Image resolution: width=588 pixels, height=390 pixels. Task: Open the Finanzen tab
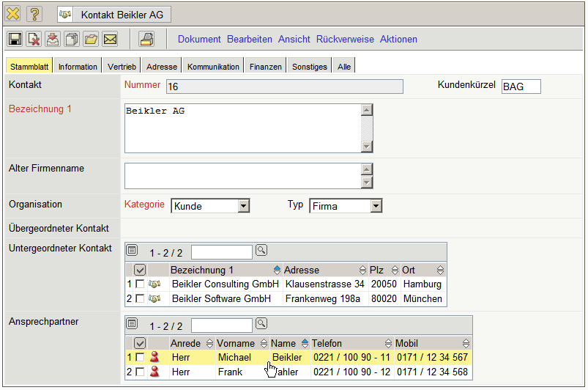coord(265,67)
